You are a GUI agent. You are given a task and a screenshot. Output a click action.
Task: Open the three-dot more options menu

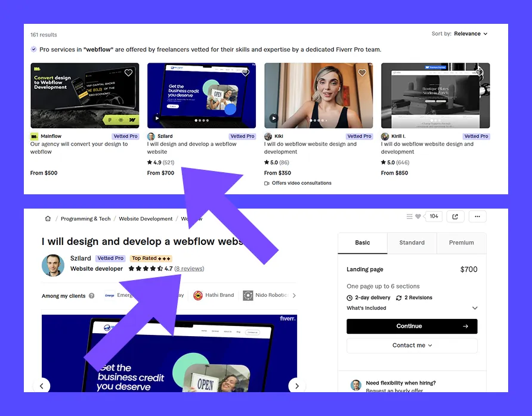(477, 216)
